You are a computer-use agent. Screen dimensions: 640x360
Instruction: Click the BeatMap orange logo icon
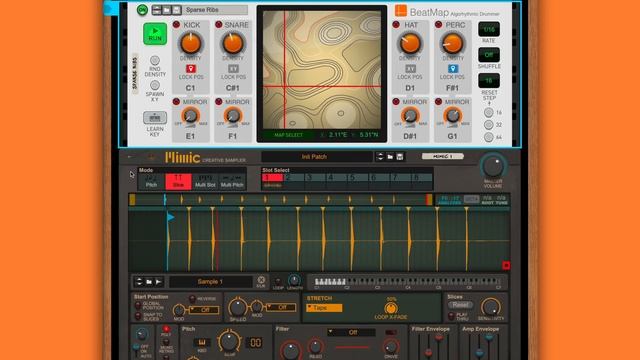tap(401, 11)
